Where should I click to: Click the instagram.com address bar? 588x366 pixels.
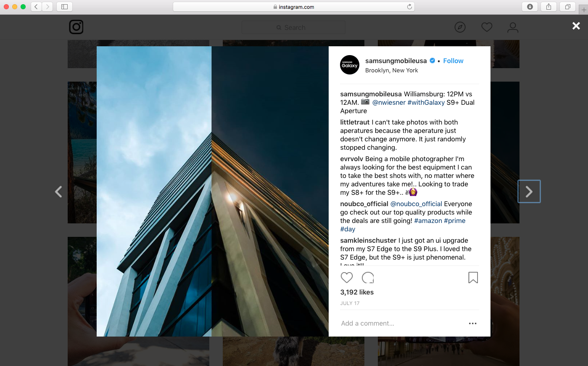pos(293,7)
